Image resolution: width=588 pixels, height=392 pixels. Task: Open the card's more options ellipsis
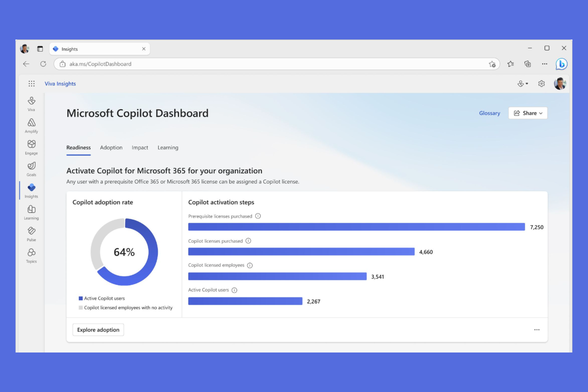tap(537, 330)
